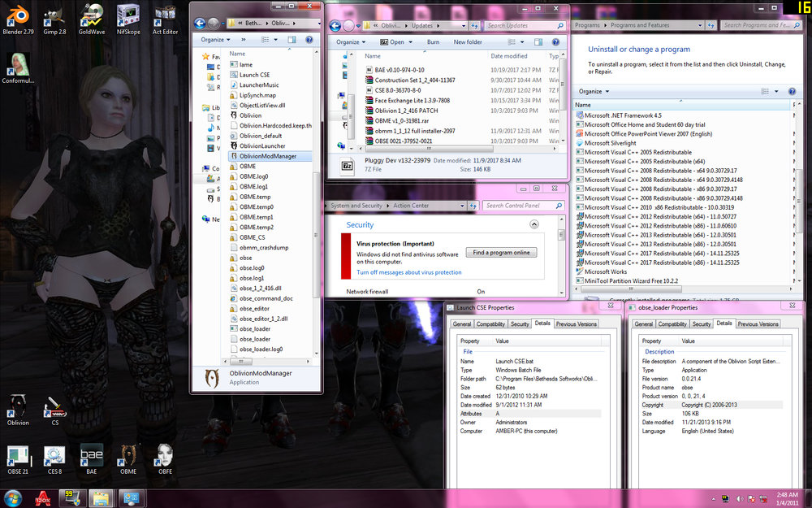This screenshot has height=508, width=812.
Task: Click New folder in the Updates toolbar
Action: (468, 42)
